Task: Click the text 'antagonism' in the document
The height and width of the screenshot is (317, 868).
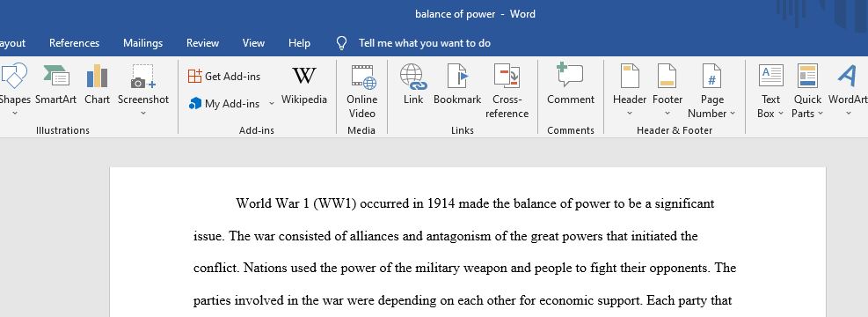Action: pyautogui.click(x=458, y=236)
